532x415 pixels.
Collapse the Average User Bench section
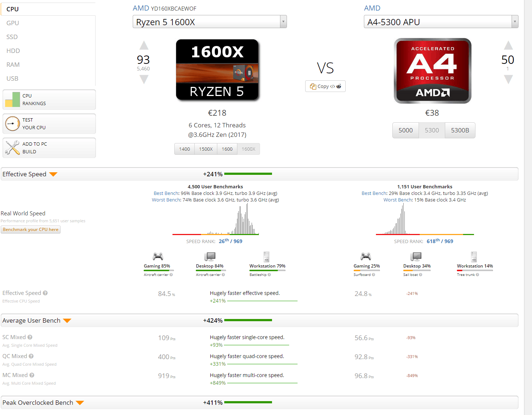67,320
